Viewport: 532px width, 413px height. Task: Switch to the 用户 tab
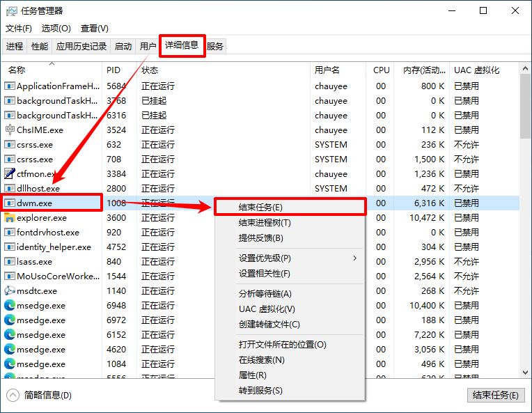click(148, 46)
